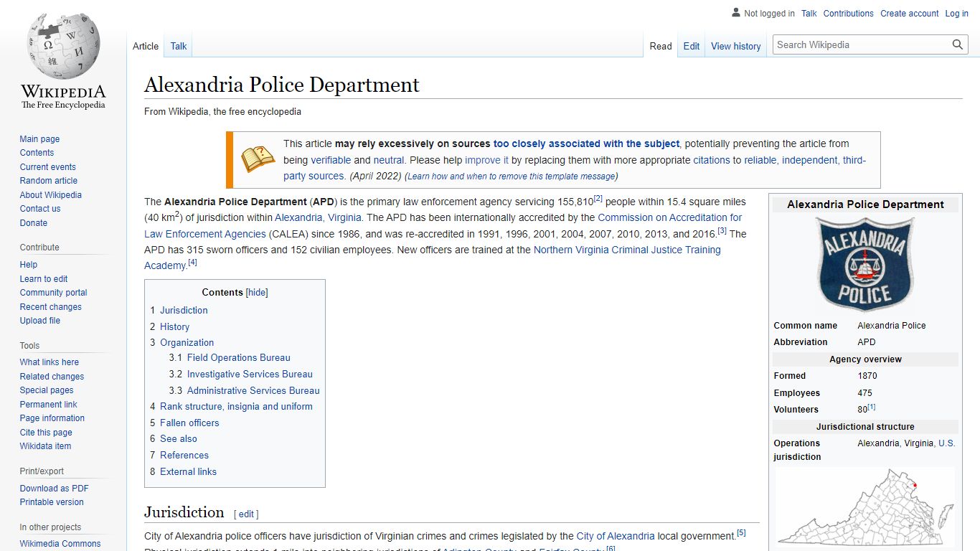Open the Edit tab
Viewport: 980px width, 551px height.
click(x=692, y=46)
